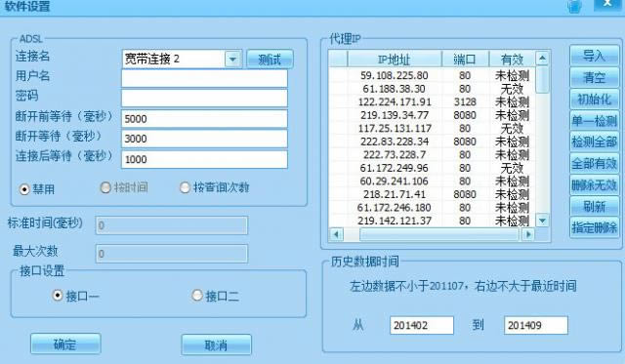Viewport: 625px width, 364px height.
Task: Click the 全部有效 all valid button
Action: (594, 163)
